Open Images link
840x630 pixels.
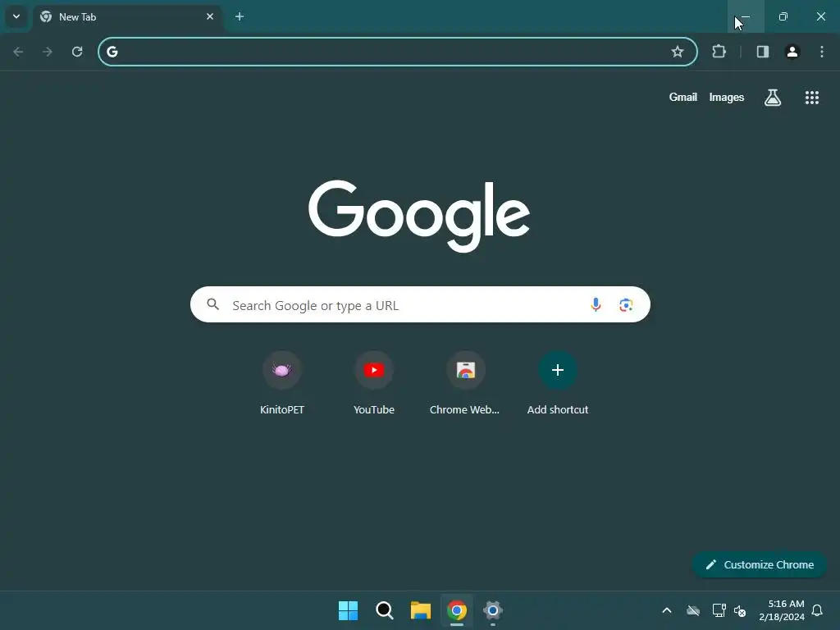(x=727, y=97)
